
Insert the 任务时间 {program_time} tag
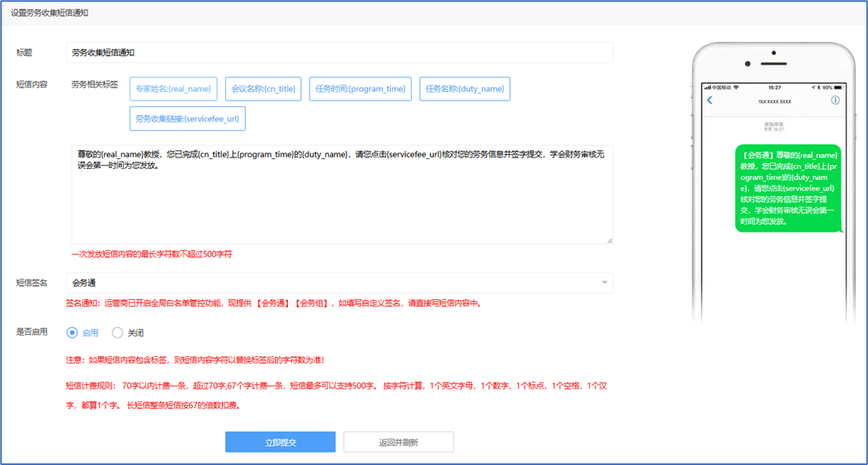point(361,89)
